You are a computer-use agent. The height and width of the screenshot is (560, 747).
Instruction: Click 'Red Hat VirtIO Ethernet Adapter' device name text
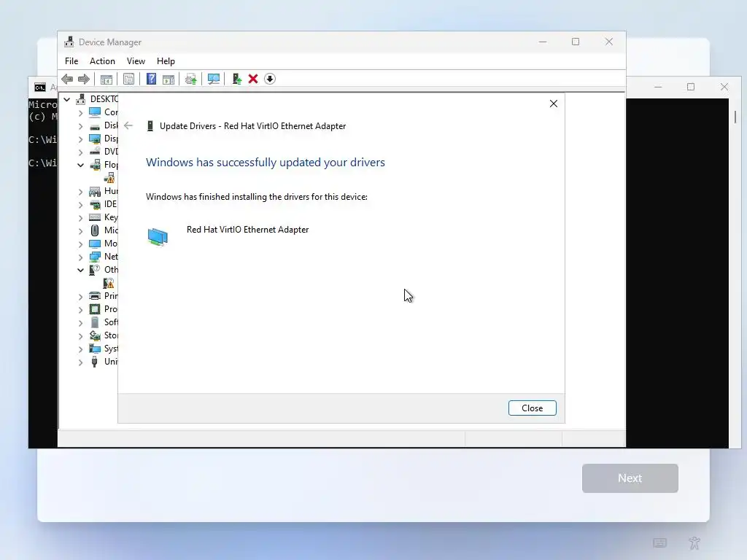[x=248, y=230]
